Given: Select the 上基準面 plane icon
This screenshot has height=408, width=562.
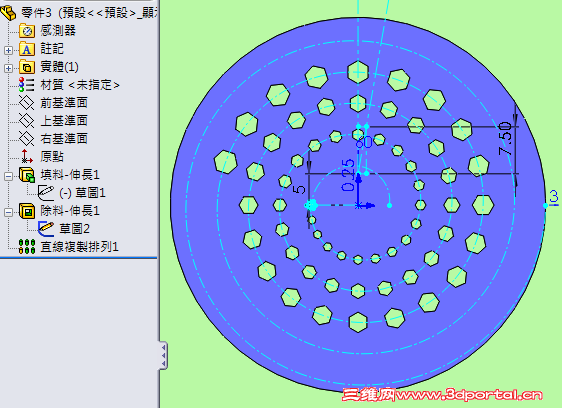Looking at the screenshot, I should coord(27,120).
